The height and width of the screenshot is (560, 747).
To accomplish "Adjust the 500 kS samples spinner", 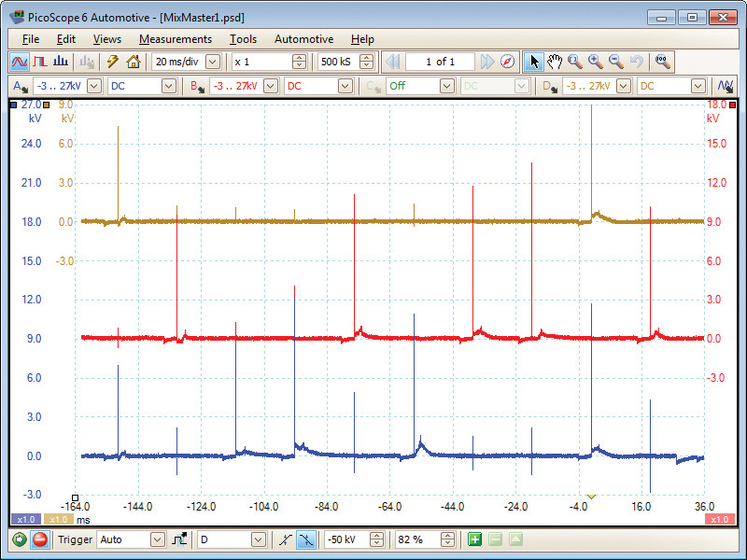I will coord(366,62).
